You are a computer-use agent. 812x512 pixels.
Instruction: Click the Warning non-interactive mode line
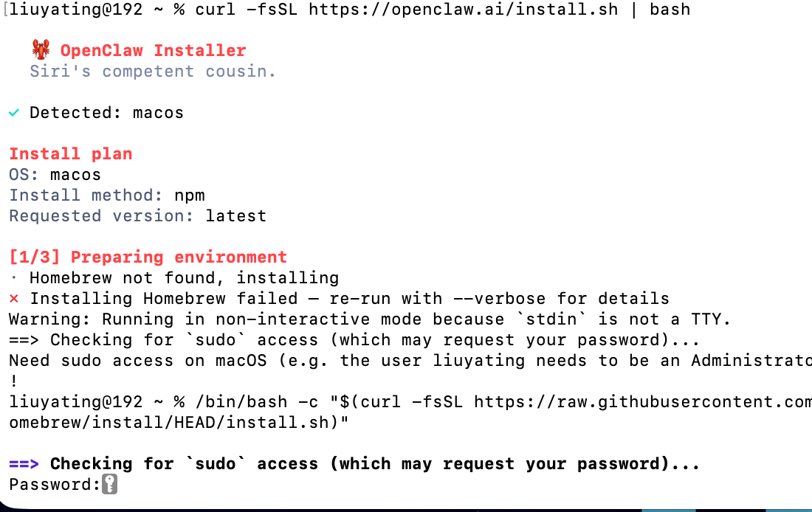369,319
